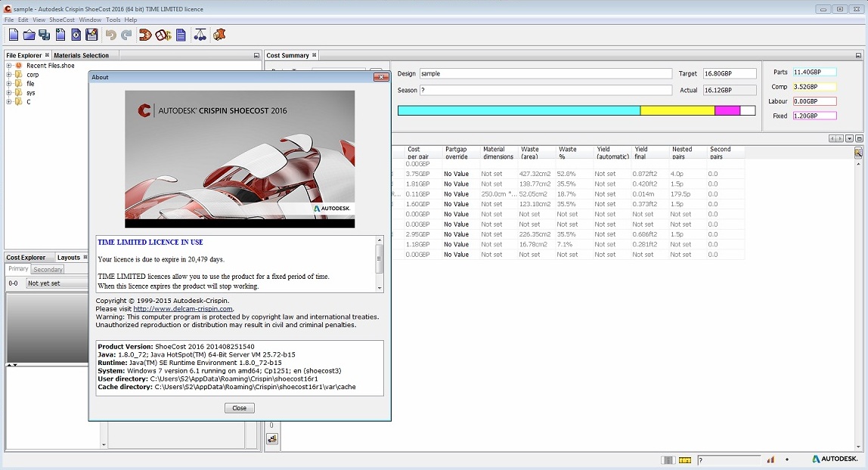This screenshot has width=868, height=470.
Task: Click the magenta Fixed segment of cost bar
Action: click(727, 110)
